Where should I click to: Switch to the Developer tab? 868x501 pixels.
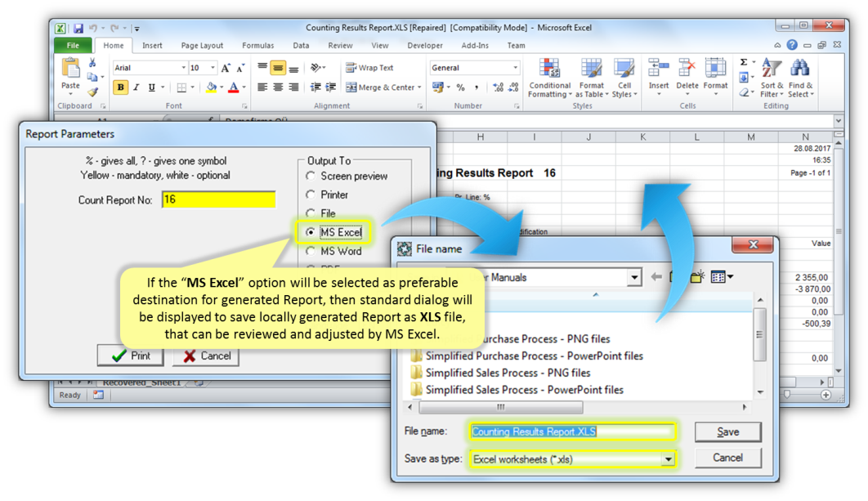point(425,46)
